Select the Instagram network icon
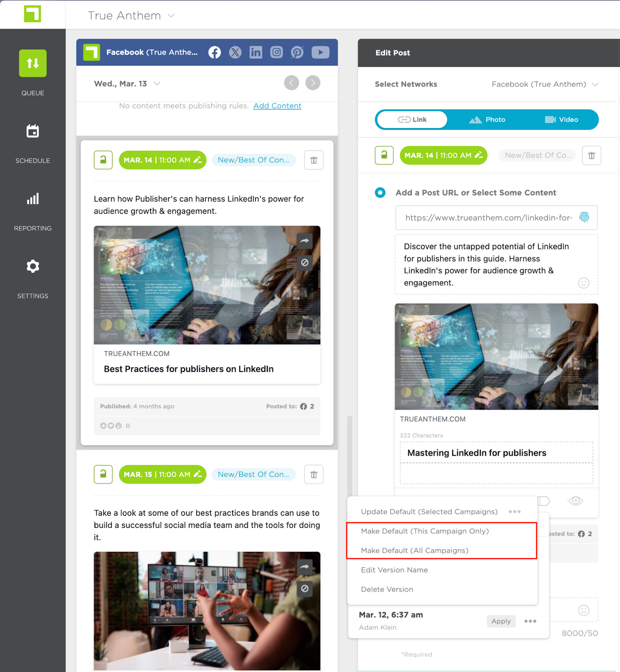Viewport: 620px width, 672px height. click(276, 52)
